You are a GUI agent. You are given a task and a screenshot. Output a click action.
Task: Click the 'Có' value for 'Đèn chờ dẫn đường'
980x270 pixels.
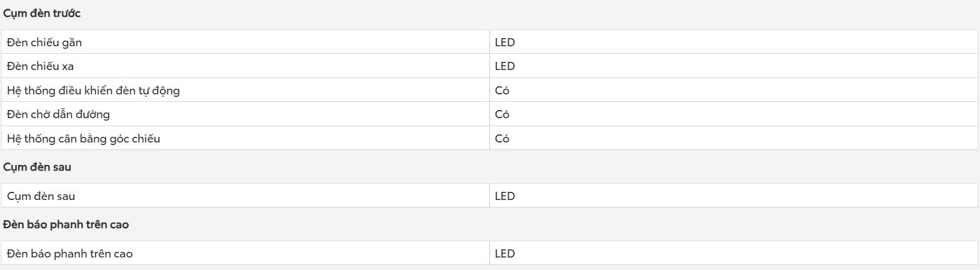502,114
